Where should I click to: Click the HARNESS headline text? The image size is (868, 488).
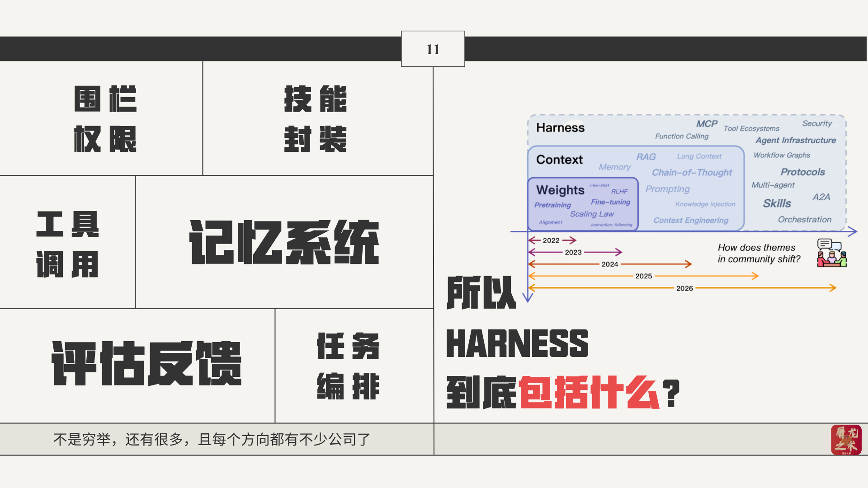click(517, 343)
